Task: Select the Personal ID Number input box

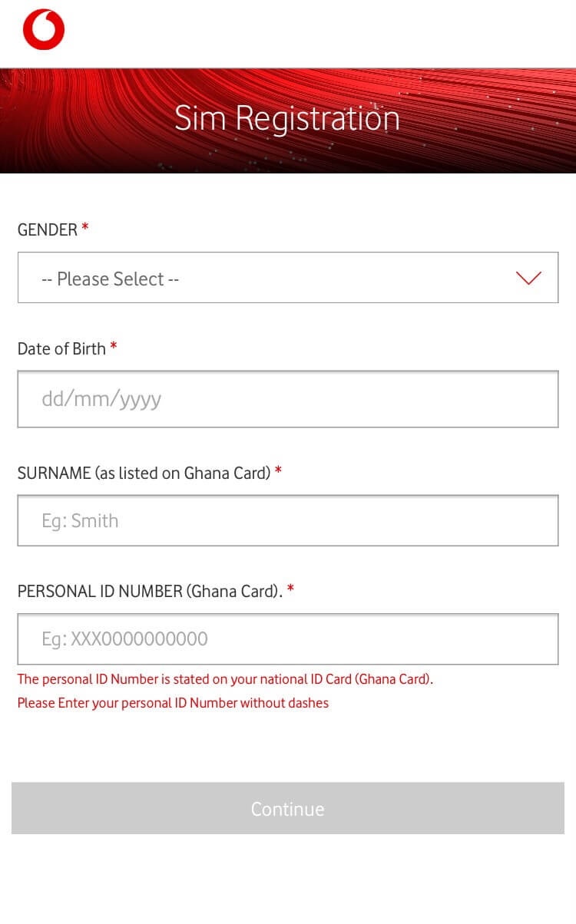Action: click(288, 639)
